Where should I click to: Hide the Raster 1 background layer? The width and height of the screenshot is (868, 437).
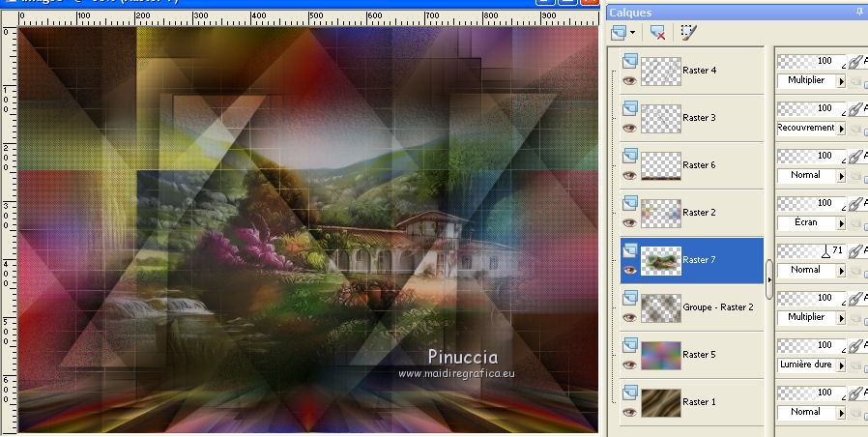tap(629, 412)
